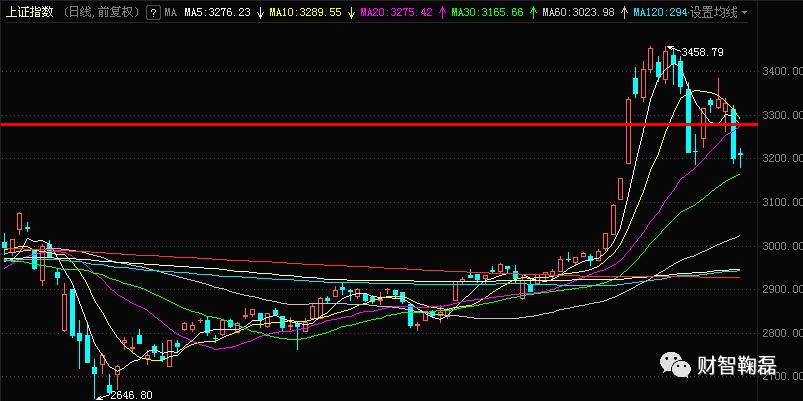Click the MA20 up arrow indicator
This screenshot has width=803, height=401.
coord(442,13)
